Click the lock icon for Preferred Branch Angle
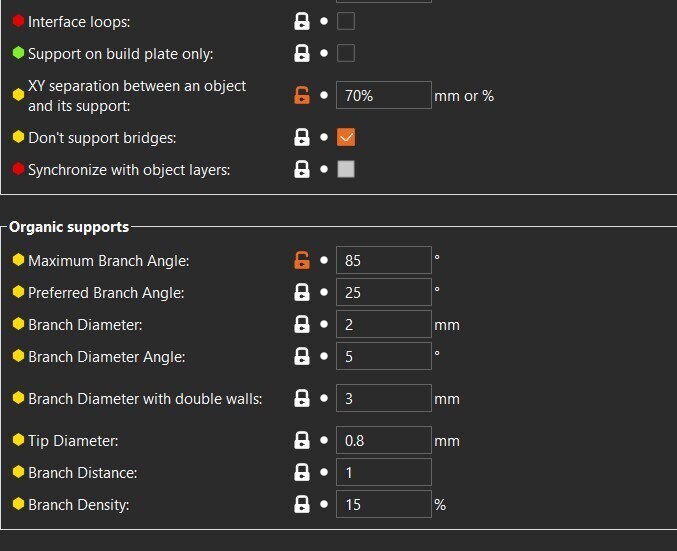Screen dimensions: 677x551 click(x=301, y=293)
